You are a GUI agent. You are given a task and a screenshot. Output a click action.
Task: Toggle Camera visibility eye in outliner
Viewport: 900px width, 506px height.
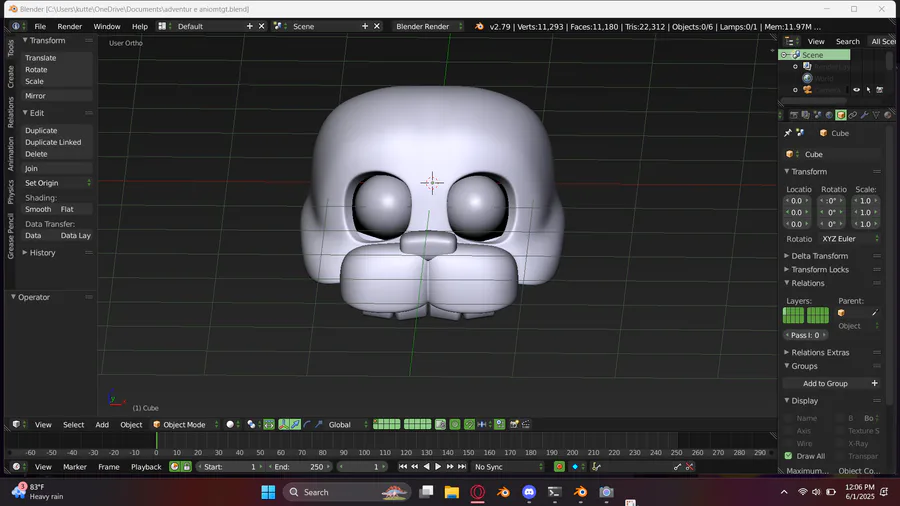pyautogui.click(x=856, y=89)
